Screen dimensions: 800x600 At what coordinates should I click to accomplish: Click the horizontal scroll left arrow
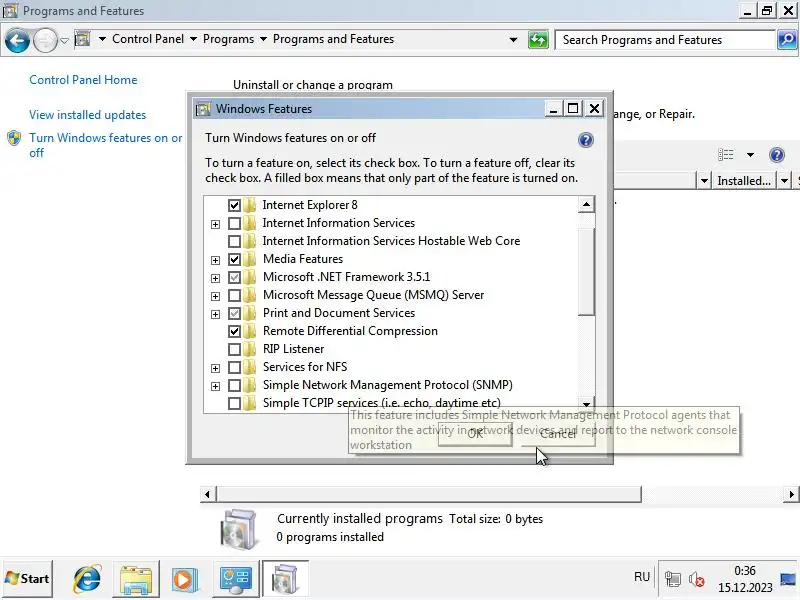[207, 494]
